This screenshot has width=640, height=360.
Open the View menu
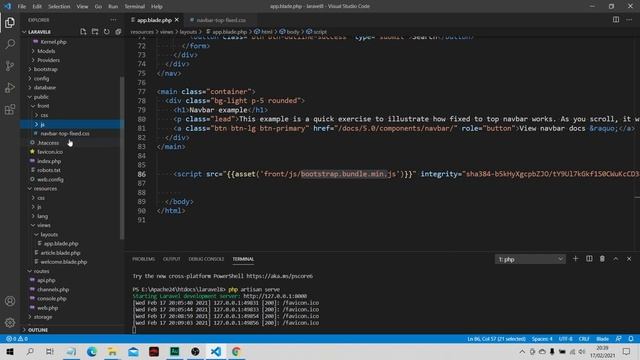click(x=82, y=7)
